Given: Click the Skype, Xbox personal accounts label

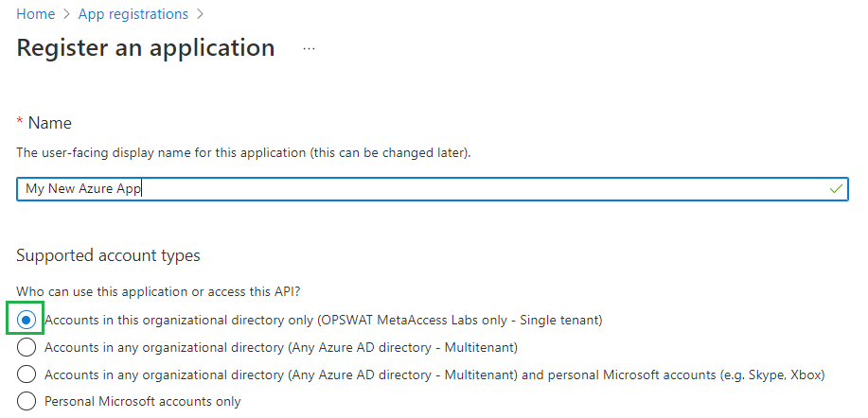Looking at the screenshot, I should click(x=434, y=374).
